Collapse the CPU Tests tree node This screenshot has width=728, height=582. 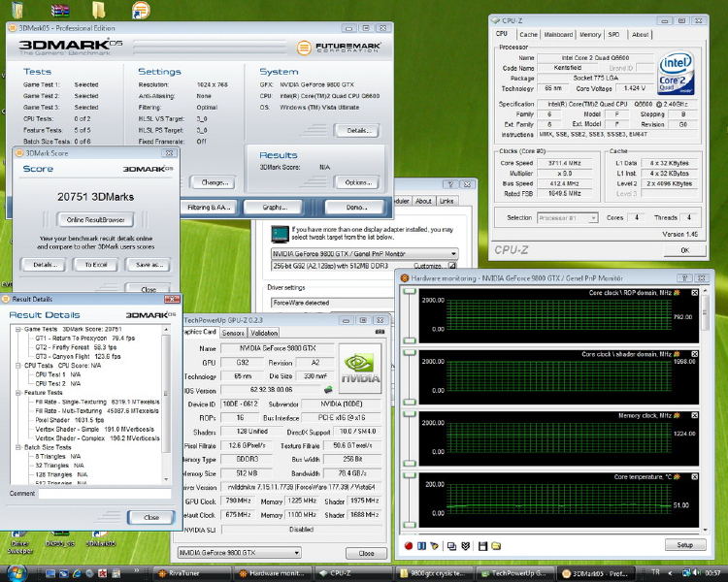coord(18,366)
